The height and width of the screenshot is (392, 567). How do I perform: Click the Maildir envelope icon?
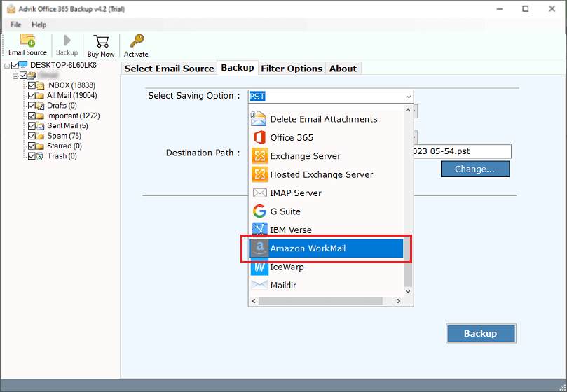259,285
